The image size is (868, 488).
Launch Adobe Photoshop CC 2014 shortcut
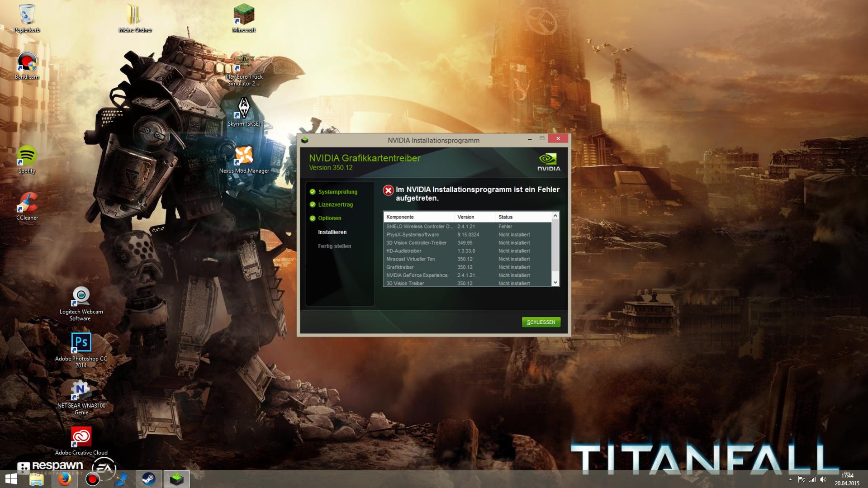[81, 351]
